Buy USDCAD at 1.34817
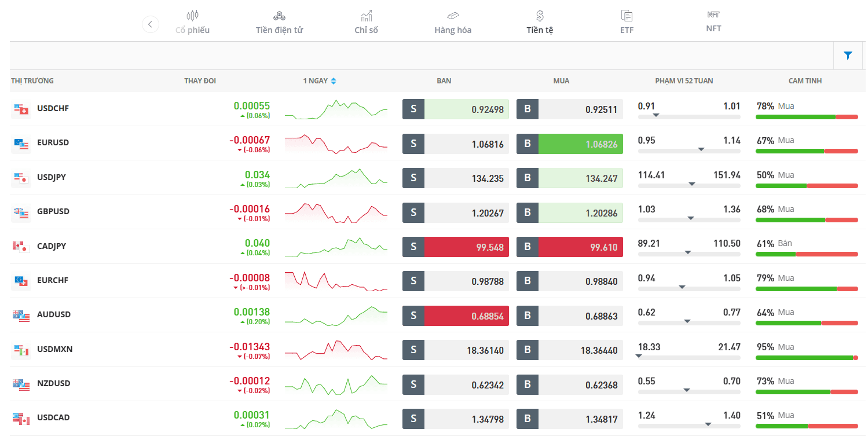868x440 pixels. click(x=570, y=419)
